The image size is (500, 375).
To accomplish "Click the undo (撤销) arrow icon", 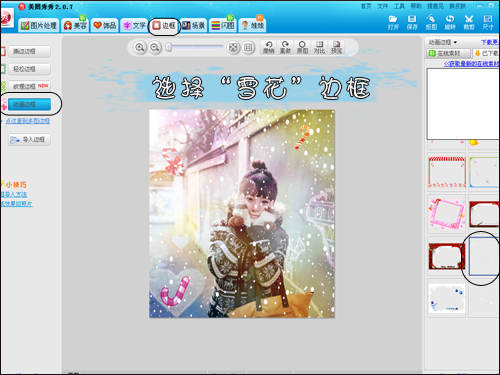I will (269, 47).
